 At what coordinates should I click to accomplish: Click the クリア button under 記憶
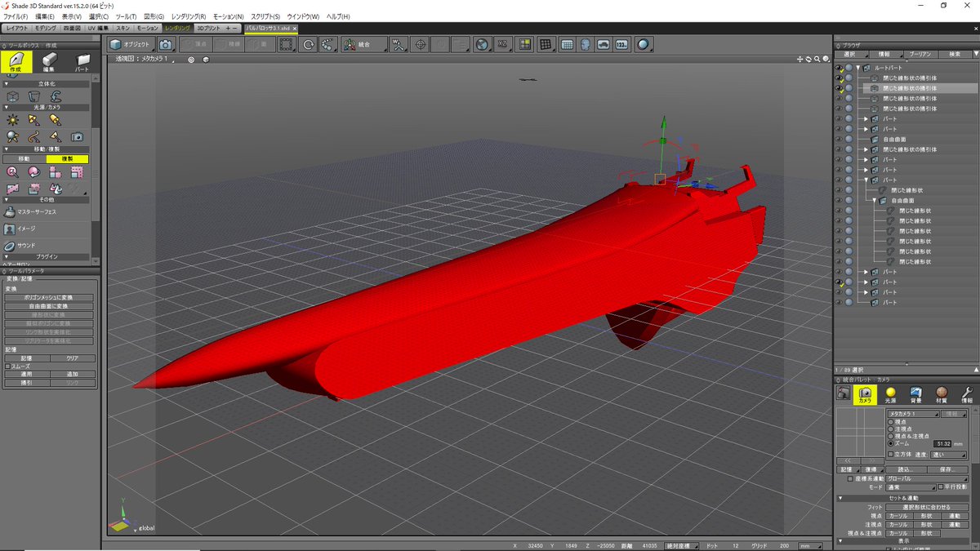point(73,358)
